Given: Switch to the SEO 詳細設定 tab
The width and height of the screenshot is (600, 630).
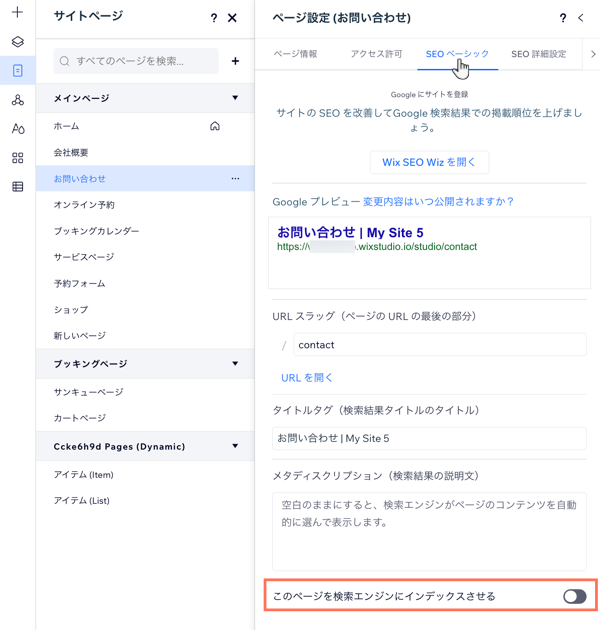Looking at the screenshot, I should tap(539, 54).
